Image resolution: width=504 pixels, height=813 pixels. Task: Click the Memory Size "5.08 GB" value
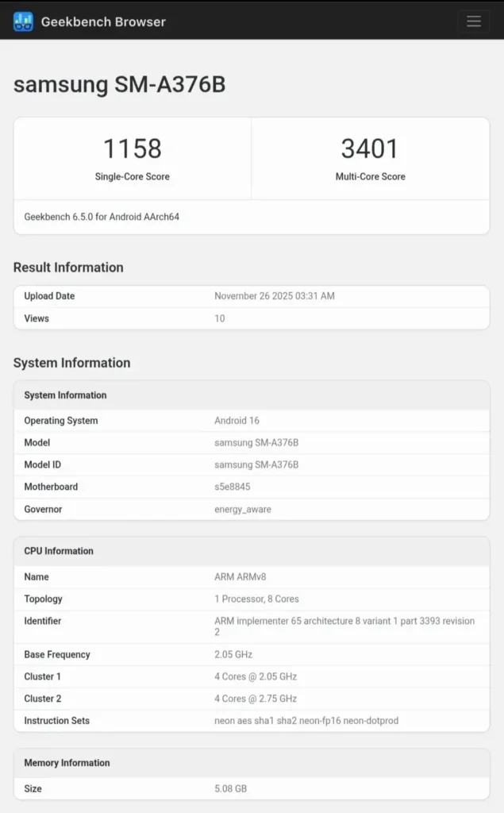[x=229, y=788]
